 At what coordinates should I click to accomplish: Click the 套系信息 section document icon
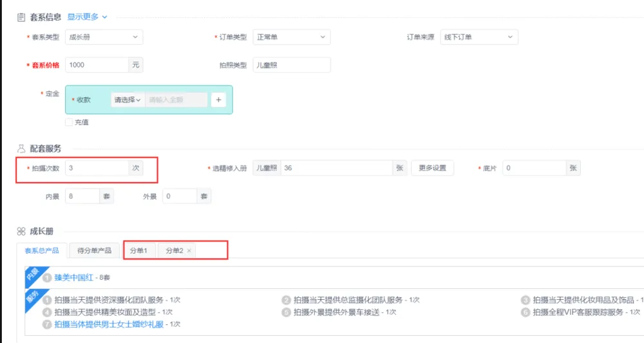(x=21, y=17)
